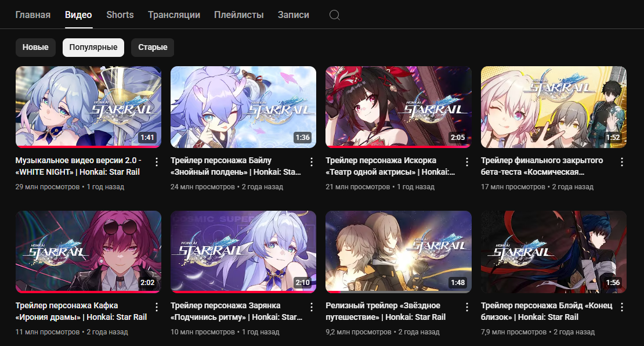
Task: Open more options for Байлу character trailer
Action: [x=312, y=162]
